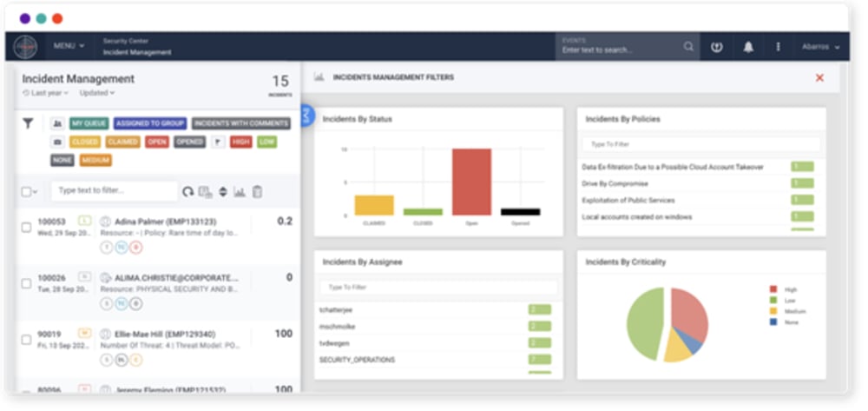The height and width of the screenshot is (411, 868).
Task: Click the sort up-down arrows icon
Action: tap(222, 192)
